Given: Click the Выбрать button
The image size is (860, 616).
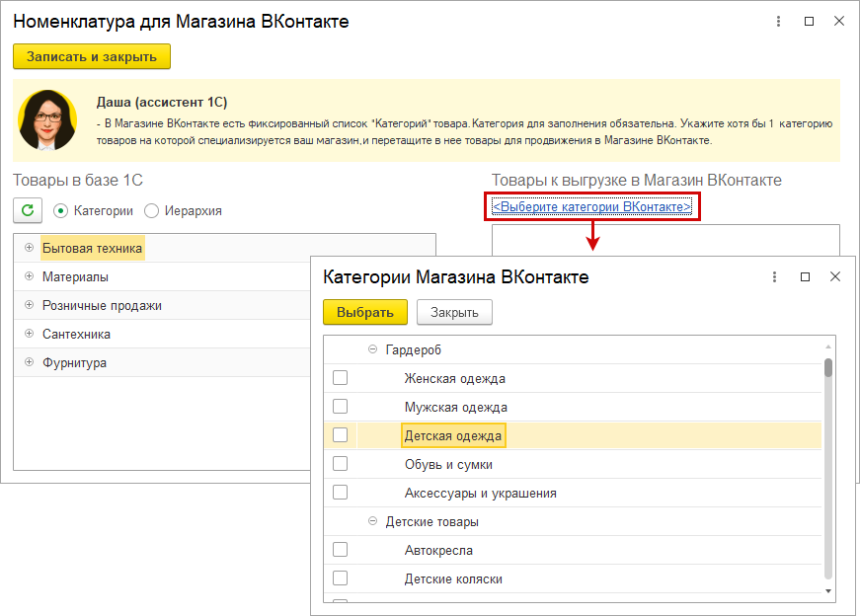Looking at the screenshot, I should point(365,312).
